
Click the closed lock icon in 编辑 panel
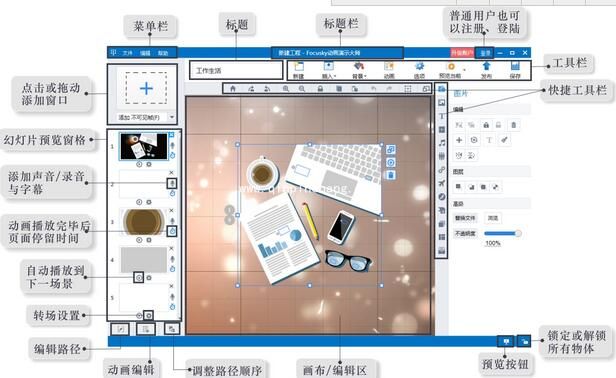point(486,125)
